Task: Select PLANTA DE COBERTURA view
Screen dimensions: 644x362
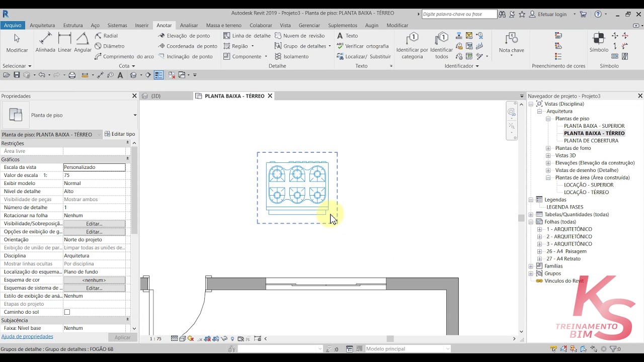Action: coord(591,141)
